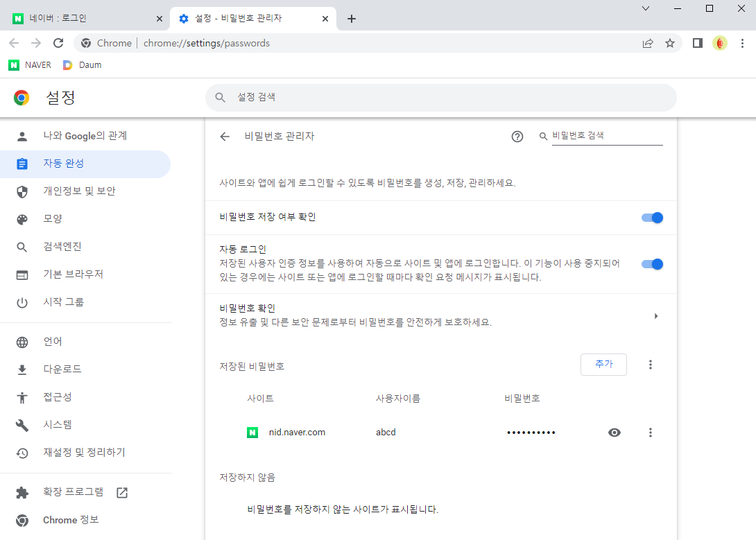The image size is (756, 540).
Task: Click the 확장 프로그램 puzzle icon
Action: 22,492
